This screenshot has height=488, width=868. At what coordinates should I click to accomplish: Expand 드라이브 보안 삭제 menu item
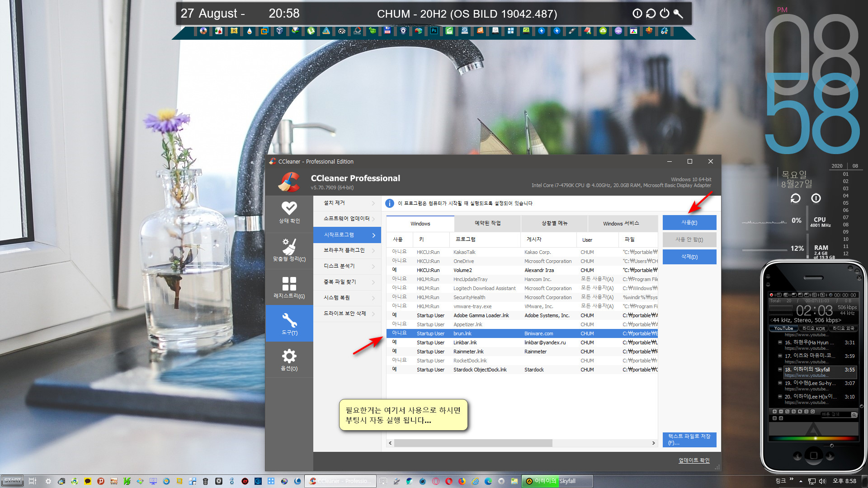click(x=347, y=314)
